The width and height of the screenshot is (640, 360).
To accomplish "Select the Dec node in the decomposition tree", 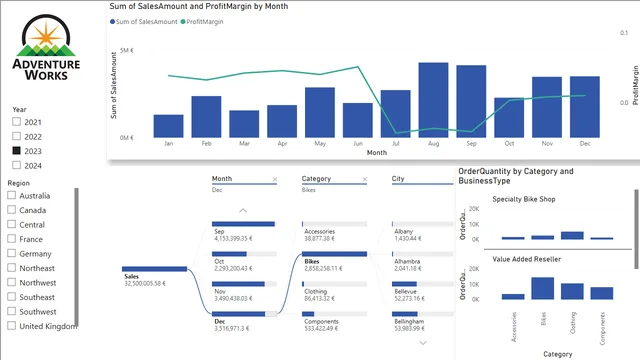I will [244, 314].
